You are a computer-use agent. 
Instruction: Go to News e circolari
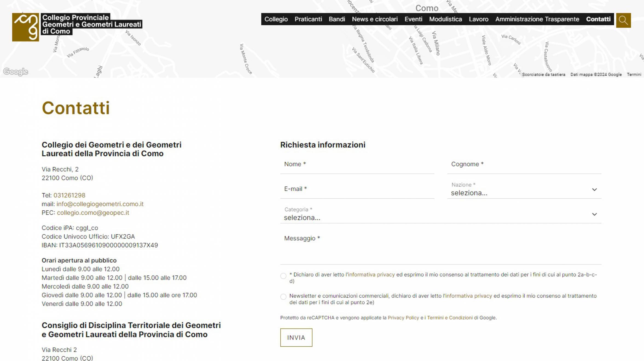click(x=375, y=19)
